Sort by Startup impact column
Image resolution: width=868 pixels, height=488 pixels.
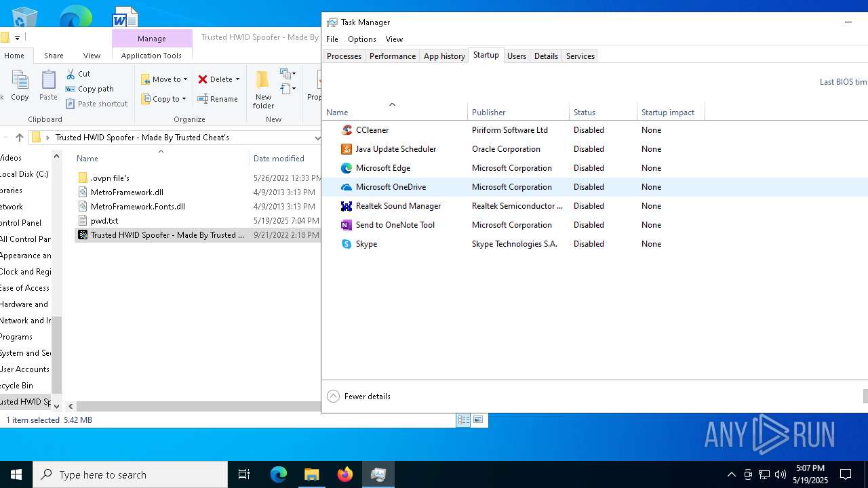pyautogui.click(x=671, y=113)
